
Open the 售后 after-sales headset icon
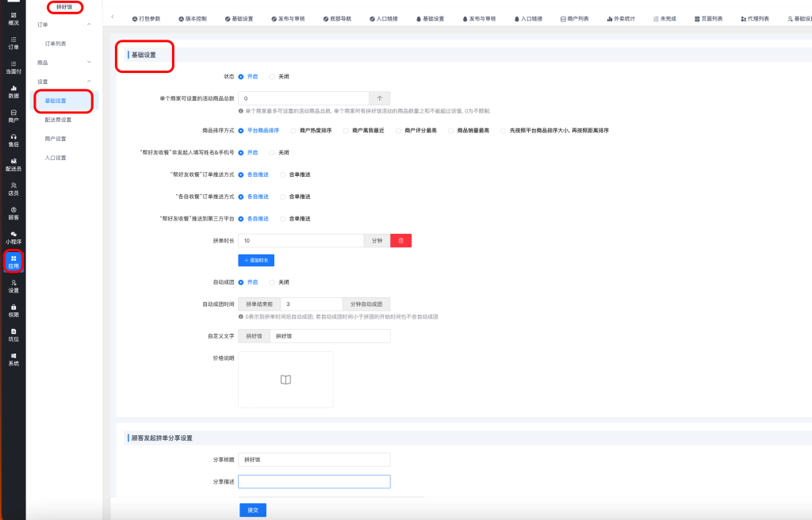coord(13,140)
